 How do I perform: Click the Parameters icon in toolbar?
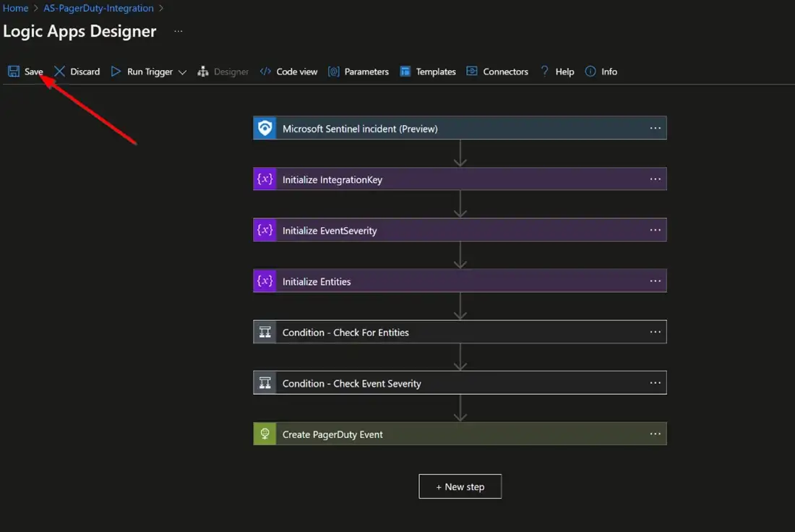(334, 72)
